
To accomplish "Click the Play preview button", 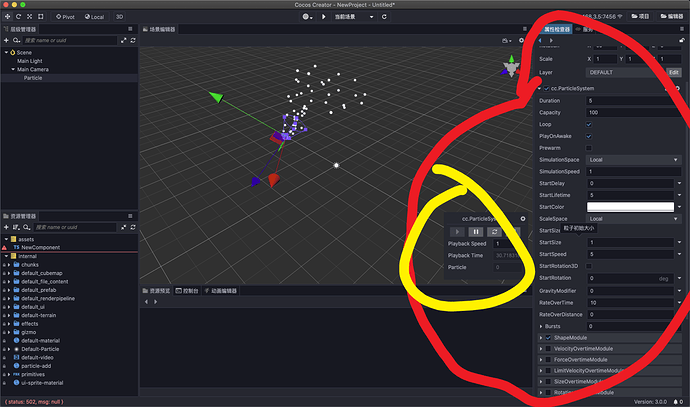I will [323, 17].
